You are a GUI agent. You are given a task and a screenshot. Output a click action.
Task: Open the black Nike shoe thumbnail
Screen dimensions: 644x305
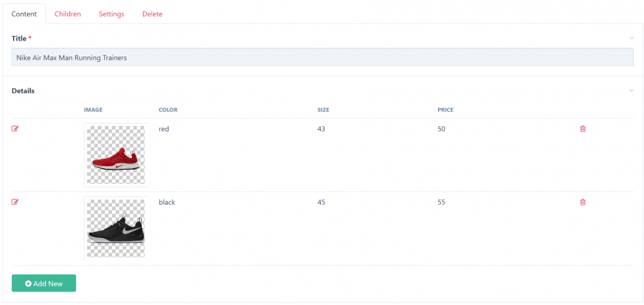pos(116,228)
